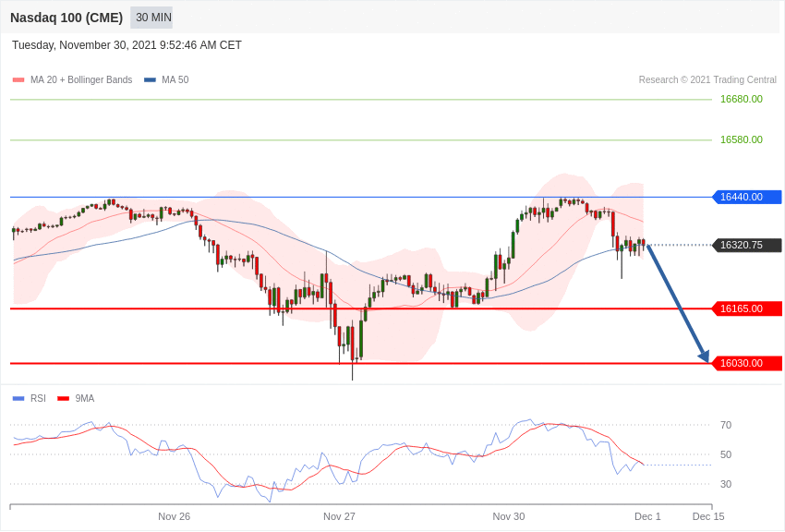Click the date and time text 'Tuesday, November 30, 2021 9:52:46 AM CET'

[x=127, y=45]
